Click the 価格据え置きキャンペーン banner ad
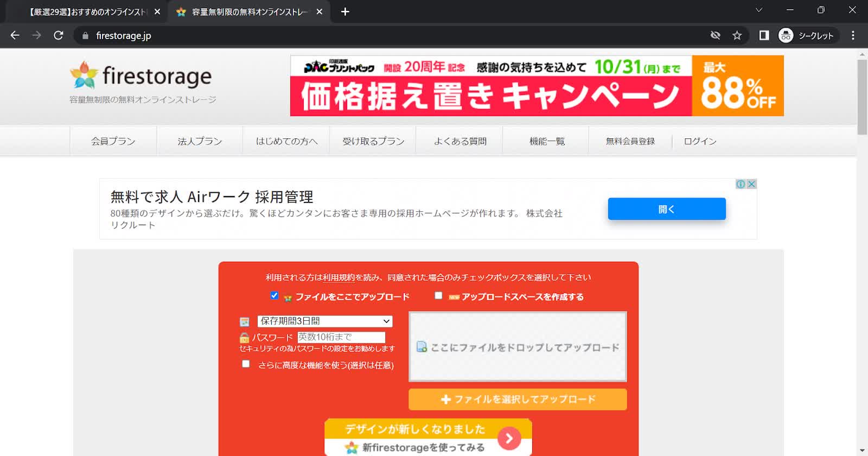This screenshot has width=868, height=456. 537,86
